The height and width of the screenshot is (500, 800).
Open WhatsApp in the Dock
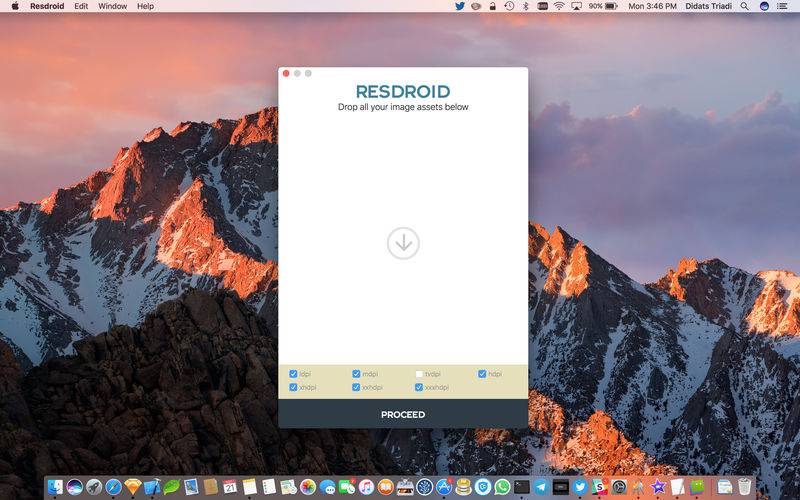click(x=502, y=487)
